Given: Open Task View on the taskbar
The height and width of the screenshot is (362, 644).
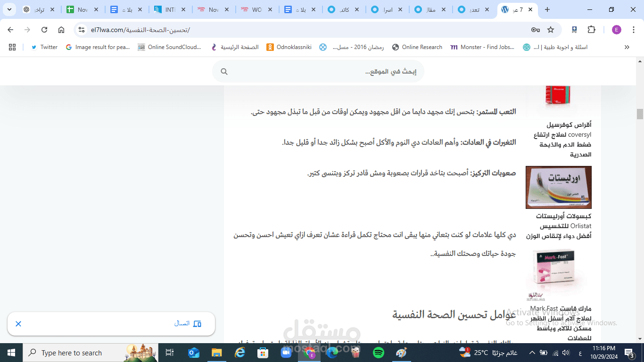Looking at the screenshot, I should (x=170, y=353).
